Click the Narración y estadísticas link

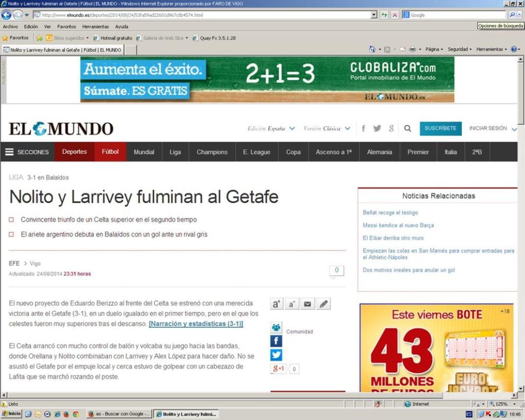196,324
